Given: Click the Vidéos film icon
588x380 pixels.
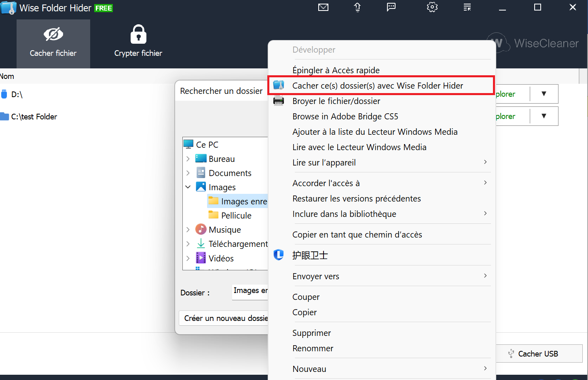Looking at the screenshot, I should [x=201, y=258].
